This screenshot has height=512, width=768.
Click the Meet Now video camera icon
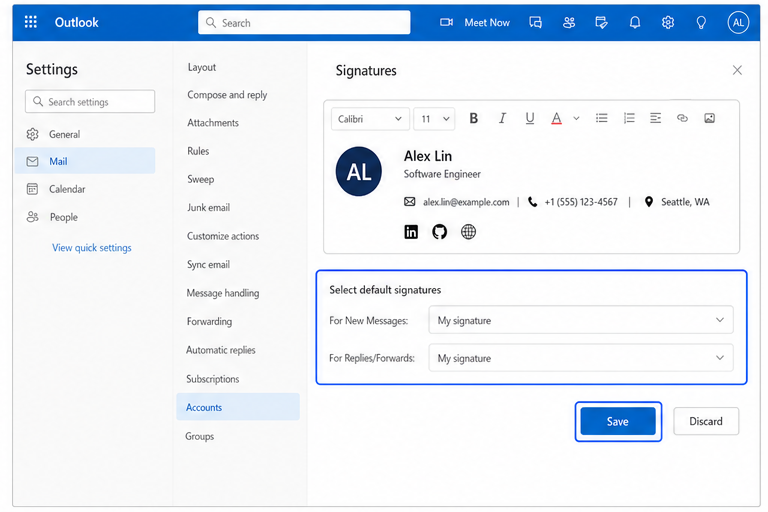[446, 23]
